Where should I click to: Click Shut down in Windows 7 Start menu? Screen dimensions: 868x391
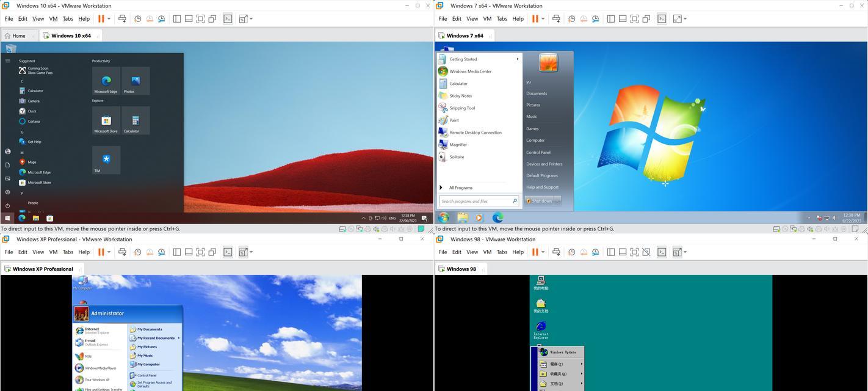pos(539,201)
